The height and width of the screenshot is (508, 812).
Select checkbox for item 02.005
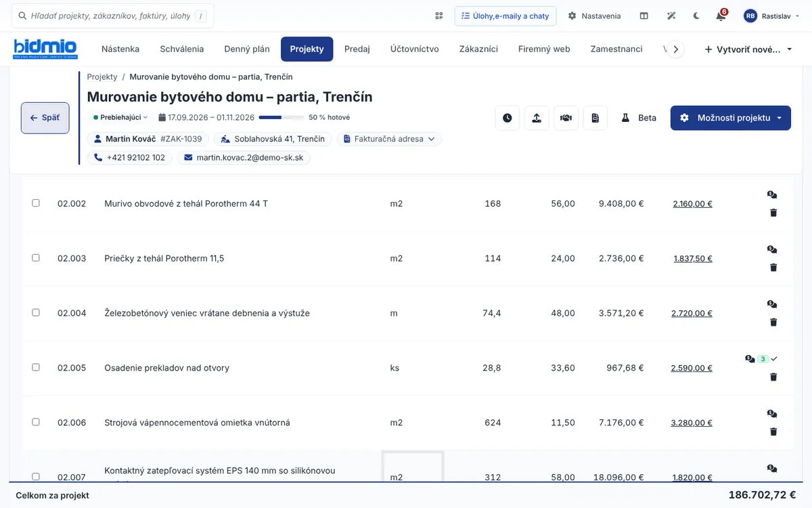point(36,367)
